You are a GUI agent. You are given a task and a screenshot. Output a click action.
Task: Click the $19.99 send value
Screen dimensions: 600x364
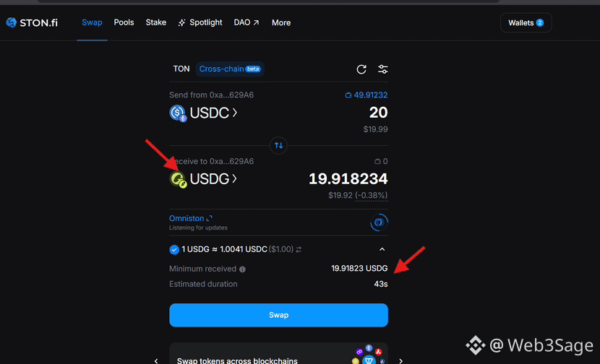[x=375, y=129]
